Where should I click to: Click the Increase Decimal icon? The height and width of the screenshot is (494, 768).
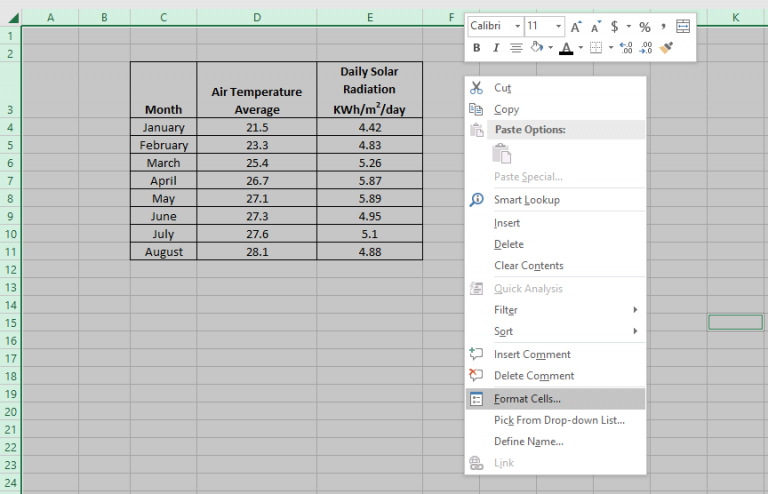626,48
